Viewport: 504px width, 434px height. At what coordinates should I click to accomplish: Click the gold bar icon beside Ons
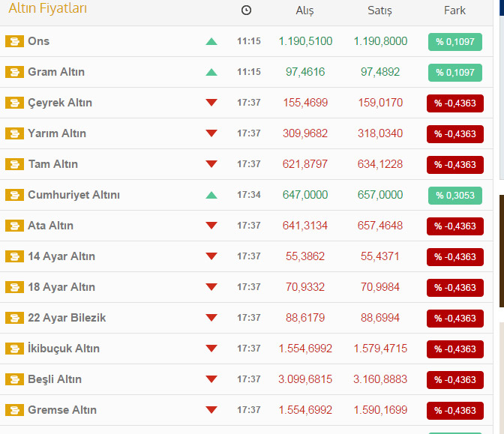coord(14,41)
